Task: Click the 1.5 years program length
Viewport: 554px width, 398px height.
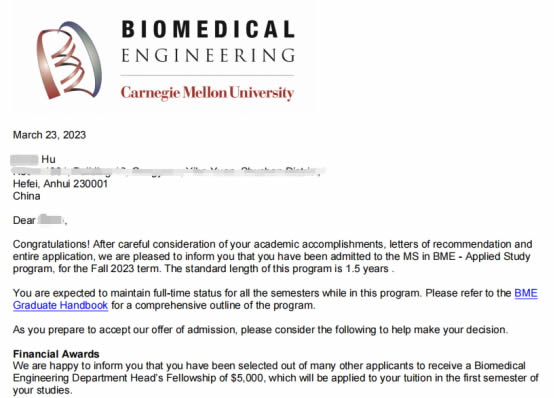Action: (x=367, y=269)
